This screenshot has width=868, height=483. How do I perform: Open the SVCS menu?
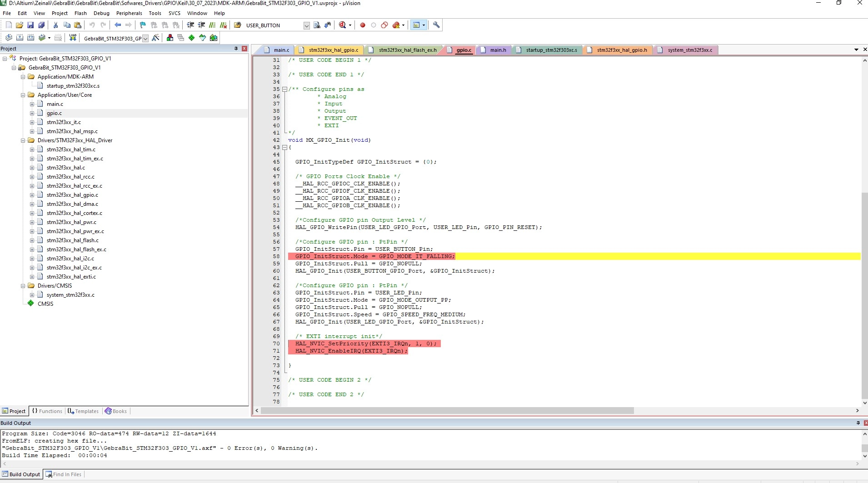coord(175,13)
